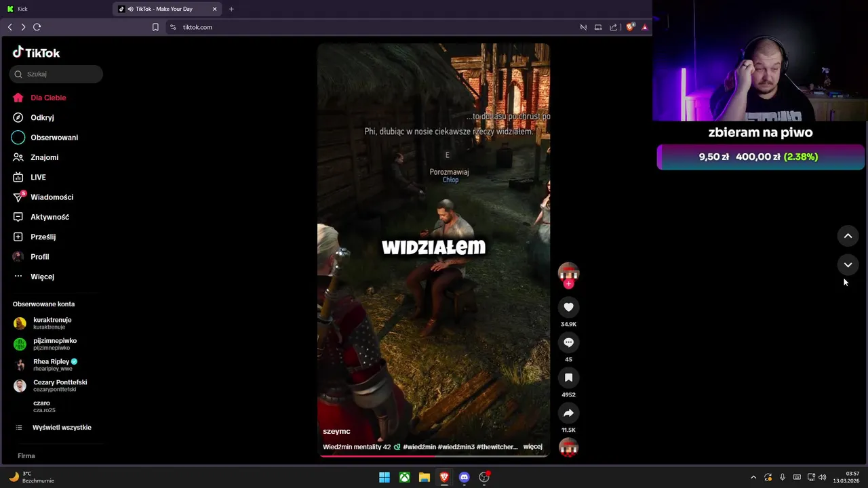Go to previous video arrow
This screenshot has height=488, width=868.
848,236
